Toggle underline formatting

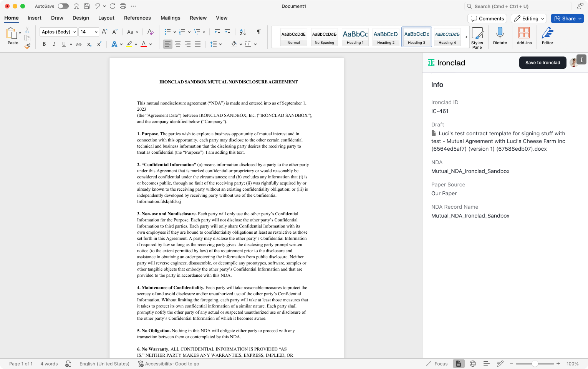point(64,44)
